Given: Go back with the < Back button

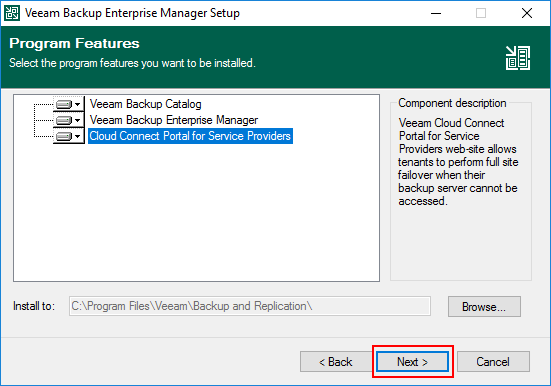Looking at the screenshot, I should (335, 361).
